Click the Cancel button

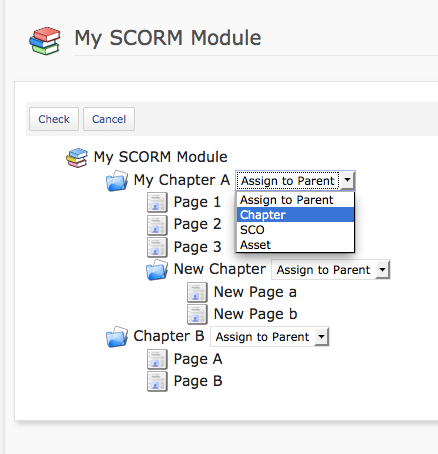pos(109,119)
